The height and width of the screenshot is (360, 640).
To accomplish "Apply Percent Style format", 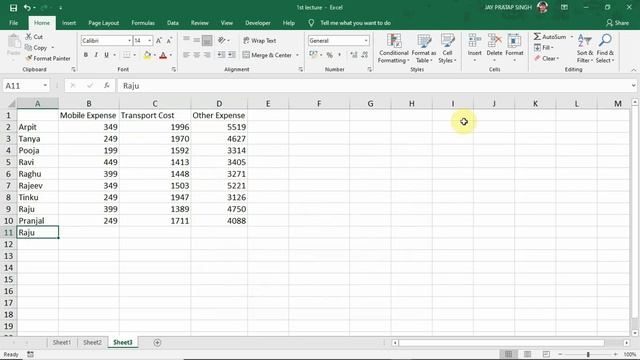I will pyautogui.click(x=330, y=55).
